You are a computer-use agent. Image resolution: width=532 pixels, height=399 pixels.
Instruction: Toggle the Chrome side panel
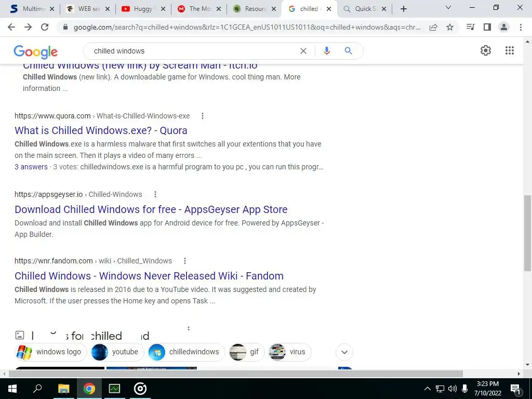(x=487, y=27)
